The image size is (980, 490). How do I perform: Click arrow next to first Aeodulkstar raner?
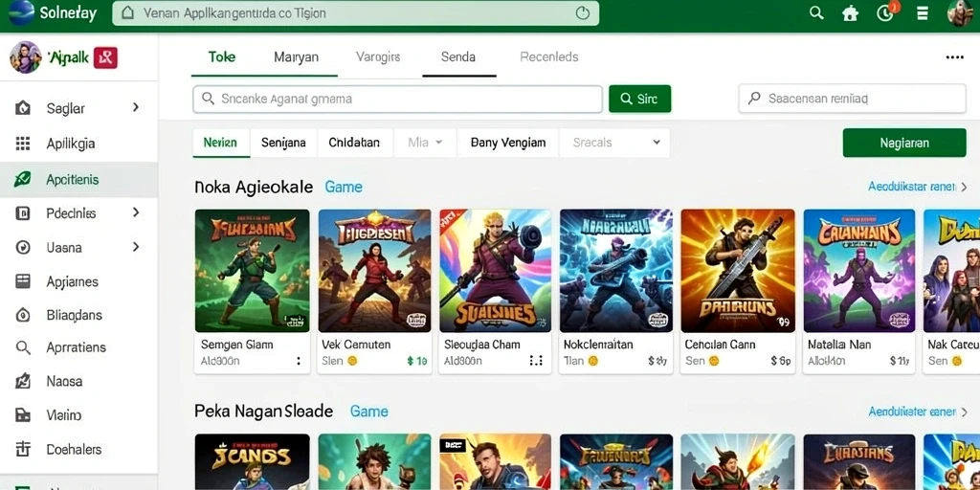(964, 187)
